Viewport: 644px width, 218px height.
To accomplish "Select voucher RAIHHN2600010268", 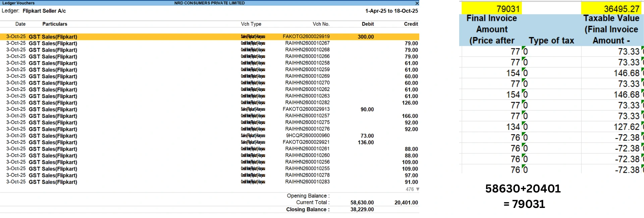I will pyautogui.click(x=210, y=50).
